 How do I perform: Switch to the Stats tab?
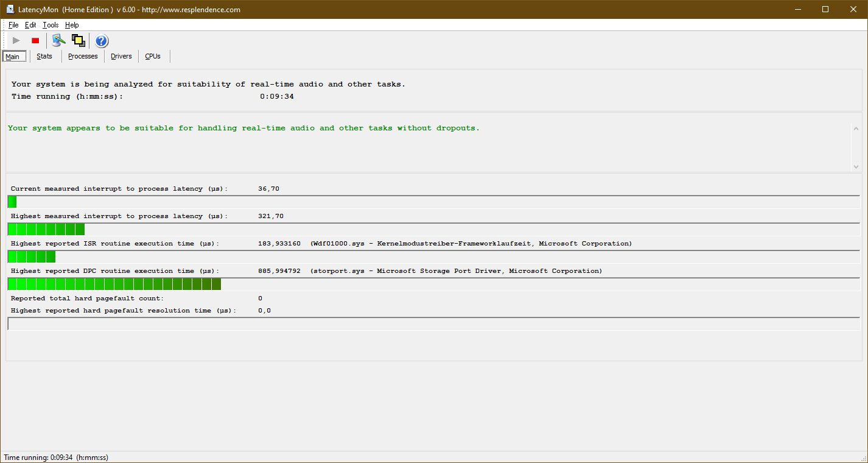44,57
